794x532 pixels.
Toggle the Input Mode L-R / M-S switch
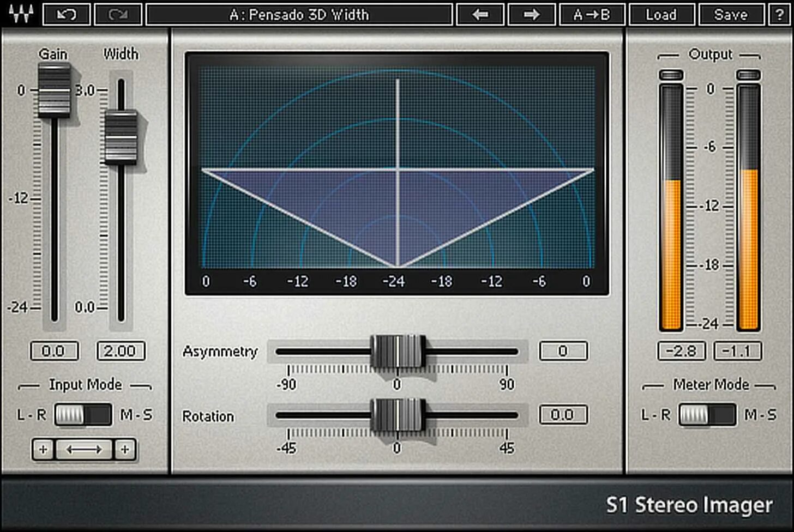coord(83,415)
